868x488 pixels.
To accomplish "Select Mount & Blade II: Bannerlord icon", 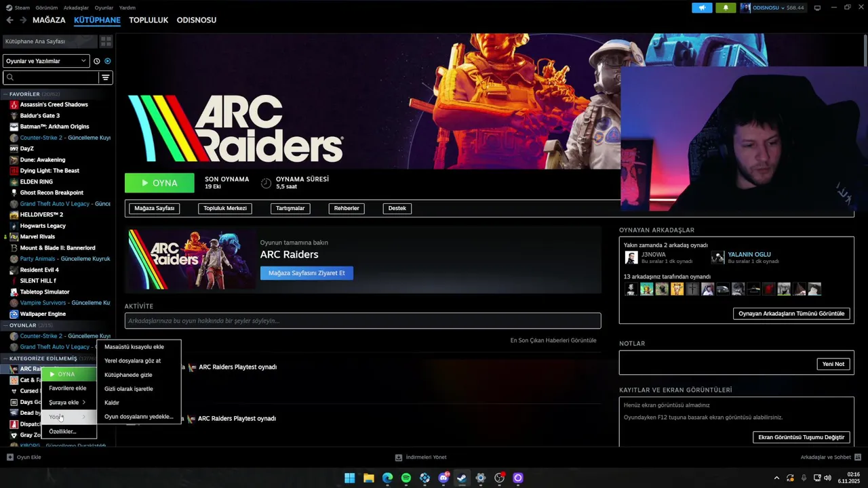I will tap(14, 248).
